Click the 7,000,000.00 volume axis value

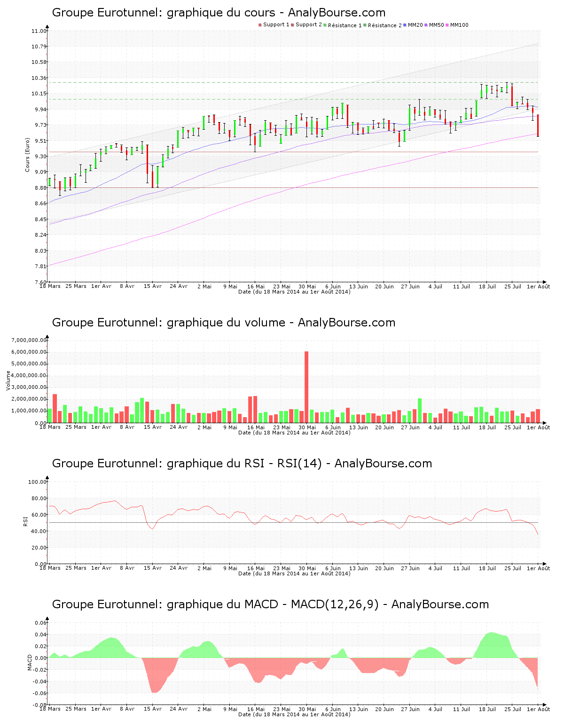pyautogui.click(x=29, y=340)
